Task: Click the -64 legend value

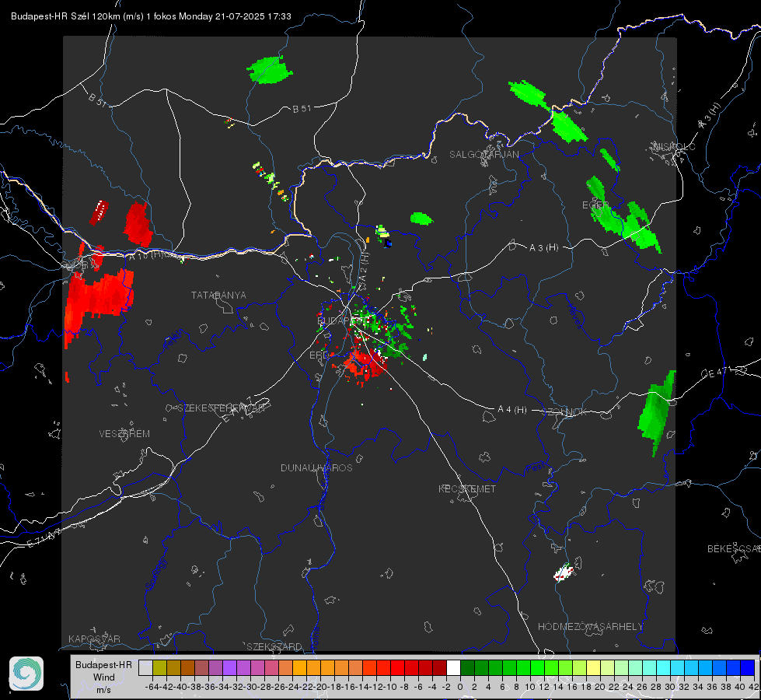Action: 152,687
